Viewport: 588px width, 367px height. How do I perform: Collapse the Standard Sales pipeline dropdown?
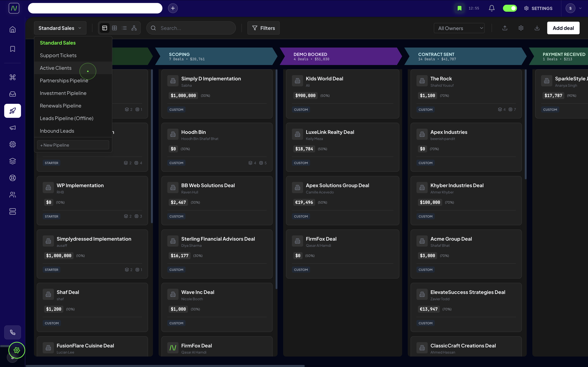(60, 28)
